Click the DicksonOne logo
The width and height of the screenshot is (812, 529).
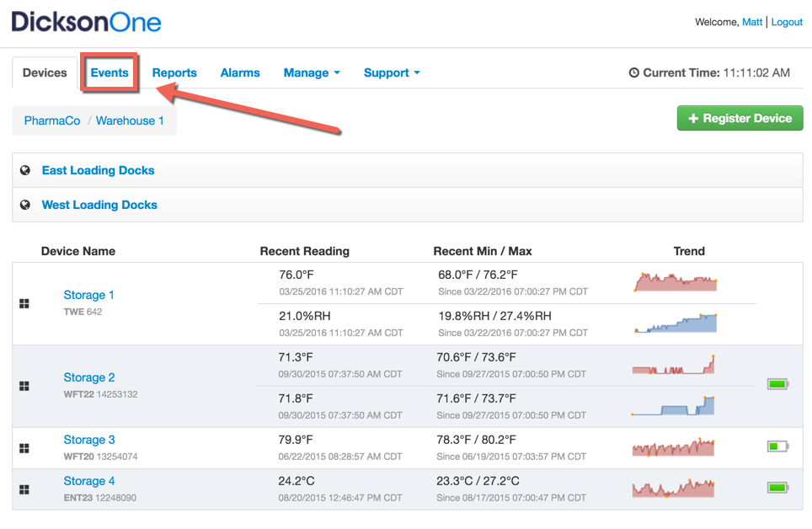coord(86,22)
